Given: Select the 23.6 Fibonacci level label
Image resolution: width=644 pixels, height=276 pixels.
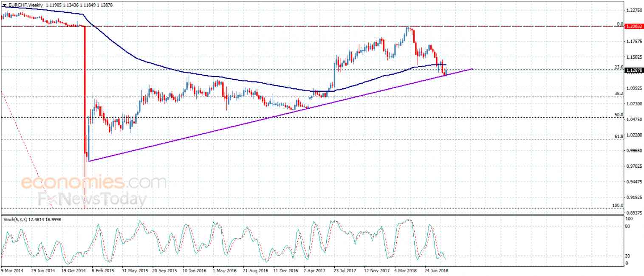Looking at the screenshot, I should pyautogui.click(x=619, y=67).
